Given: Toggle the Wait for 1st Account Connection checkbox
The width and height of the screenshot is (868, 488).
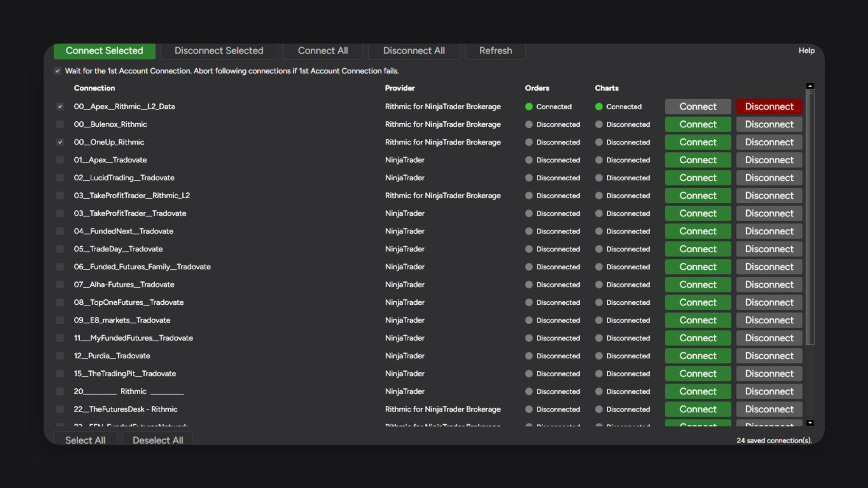Looking at the screenshot, I should [58, 71].
